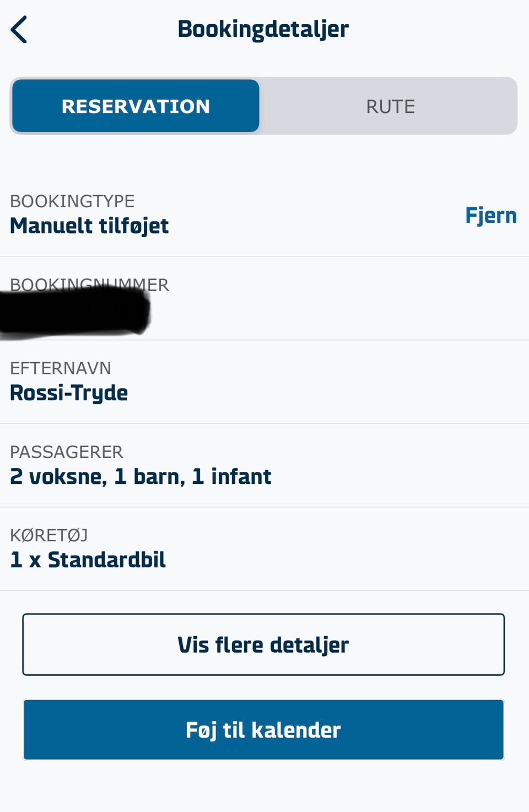Tap the EFTERNAVN field label
Viewport: 529px width, 812px height.
[61, 368]
